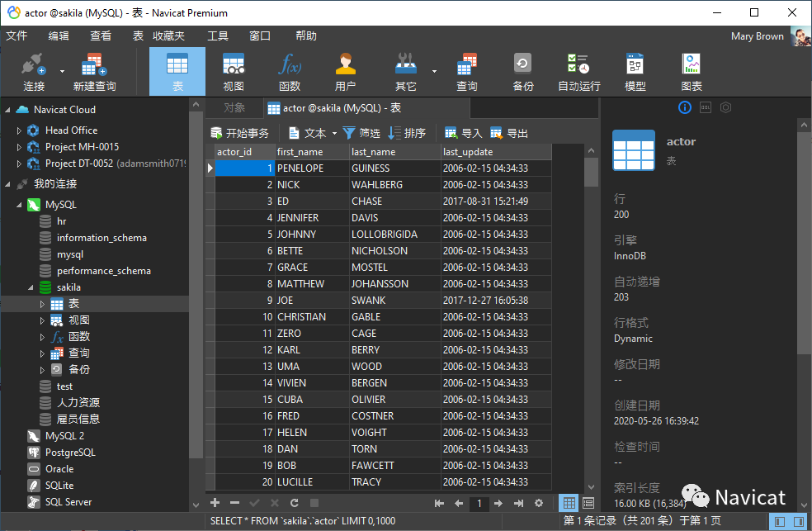Collapse the sakila database node
812x531 pixels.
tap(31, 287)
